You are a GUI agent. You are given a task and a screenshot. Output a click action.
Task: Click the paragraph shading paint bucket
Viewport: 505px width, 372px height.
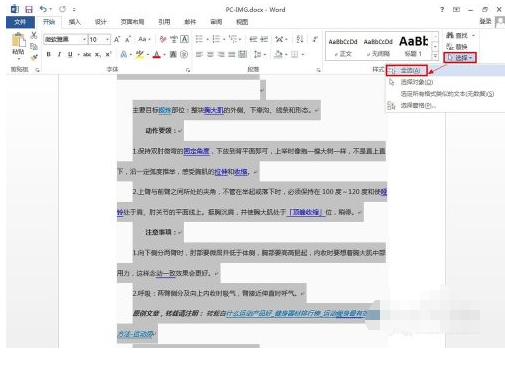(x=278, y=54)
